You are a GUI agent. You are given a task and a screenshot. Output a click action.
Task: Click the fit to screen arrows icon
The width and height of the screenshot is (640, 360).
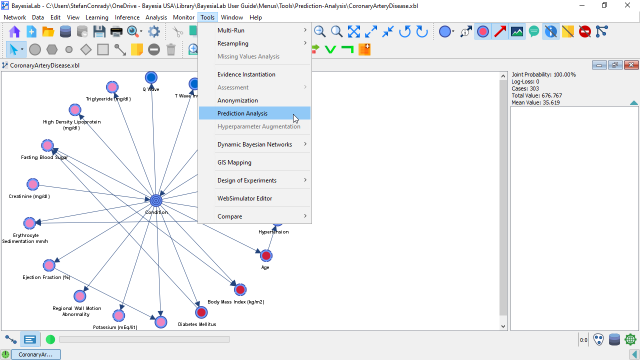tap(354, 31)
